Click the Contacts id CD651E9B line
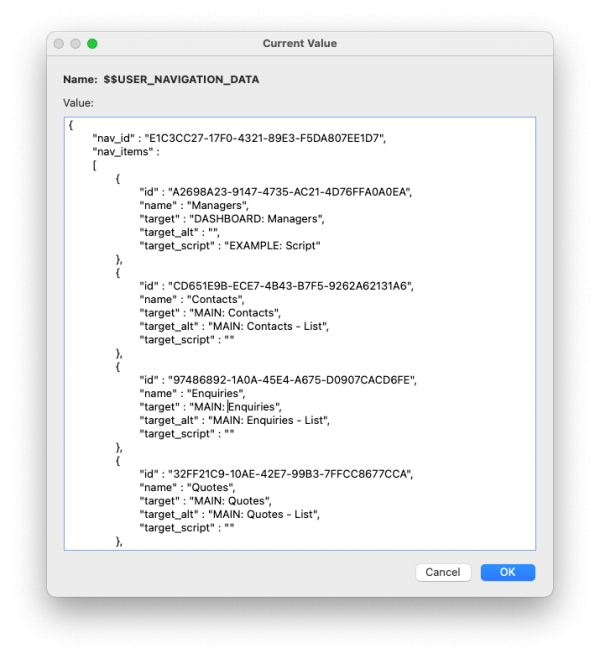600x659 pixels. point(276,286)
